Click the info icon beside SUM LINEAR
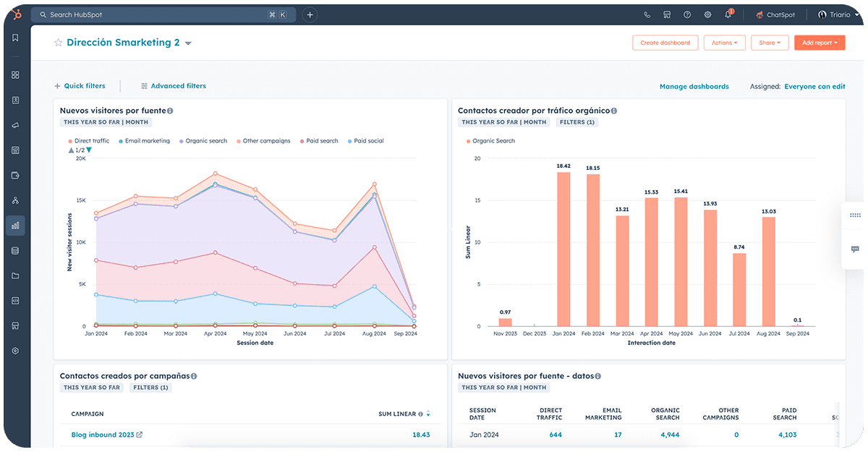868x452 pixels. coord(420,414)
